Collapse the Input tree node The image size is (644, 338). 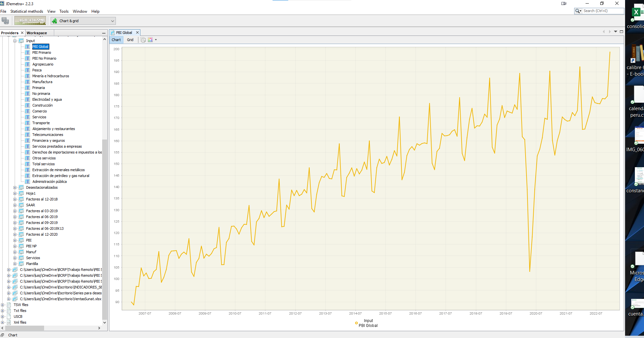pos(15,41)
